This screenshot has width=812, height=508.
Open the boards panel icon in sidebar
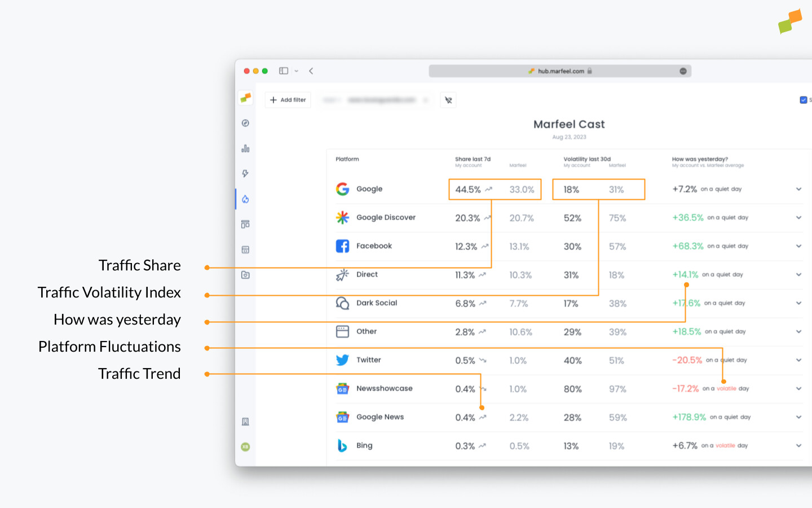point(245,224)
